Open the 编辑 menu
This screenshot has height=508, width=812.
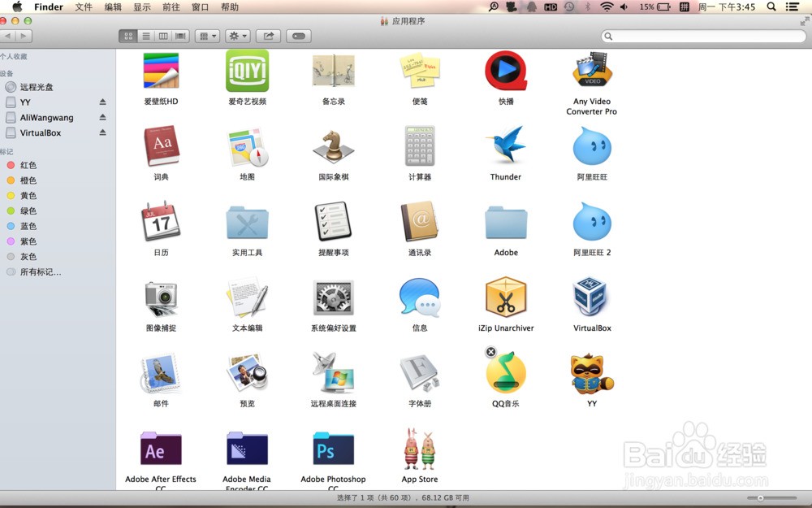(113, 7)
